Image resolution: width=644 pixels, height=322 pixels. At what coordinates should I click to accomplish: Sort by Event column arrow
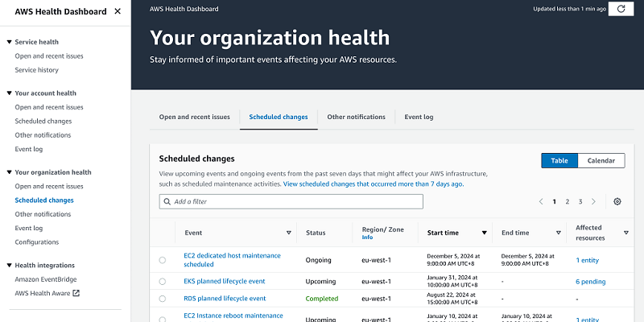tap(289, 233)
